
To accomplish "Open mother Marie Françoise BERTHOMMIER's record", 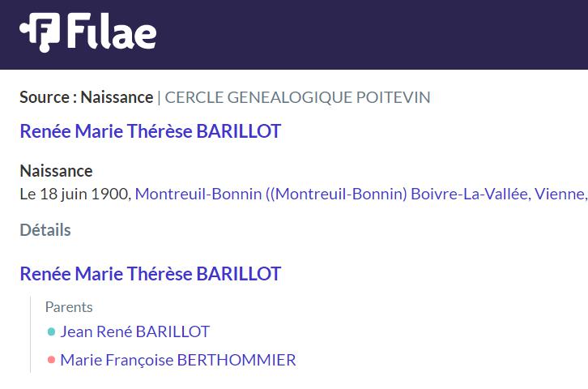I will click(x=178, y=360).
